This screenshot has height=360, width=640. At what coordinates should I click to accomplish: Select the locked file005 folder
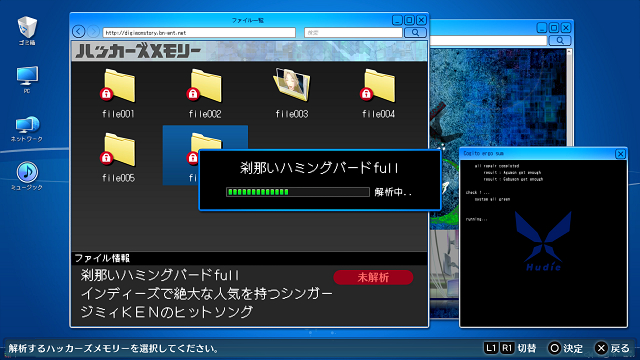pos(118,158)
